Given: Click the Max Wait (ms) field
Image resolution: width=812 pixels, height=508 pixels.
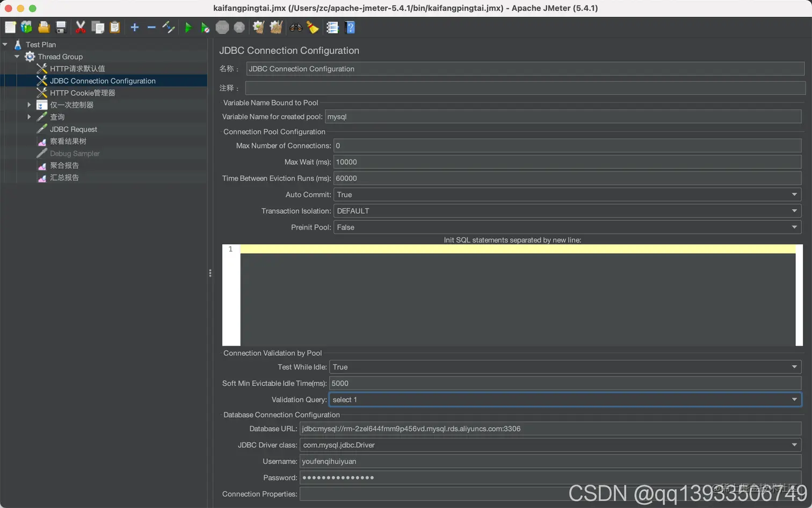Looking at the screenshot, I should (568, 162).
